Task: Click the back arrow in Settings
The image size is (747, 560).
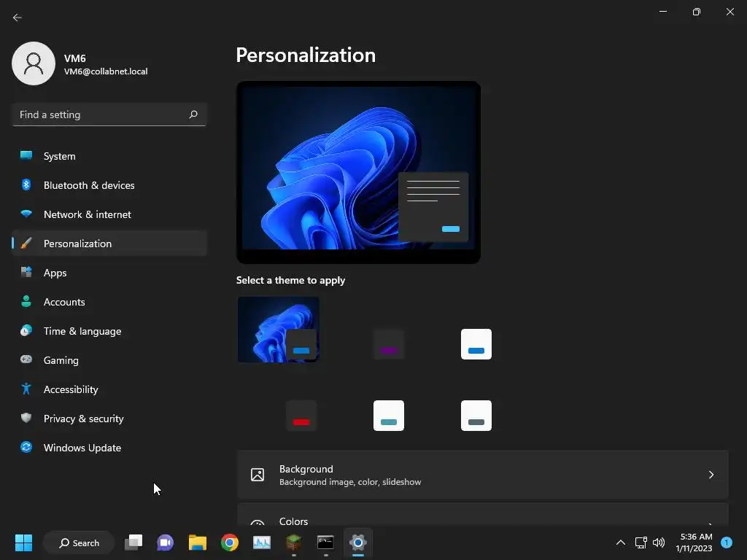Action: (x=18, y=17)
